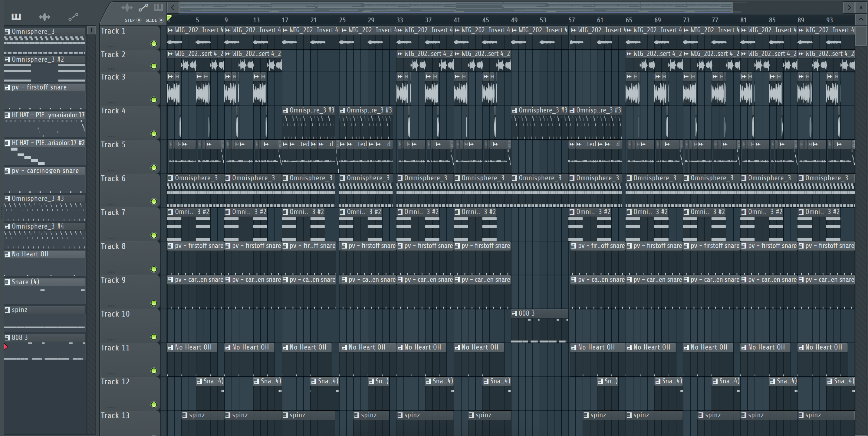Click the Track 12 name label

pos(115,382)
